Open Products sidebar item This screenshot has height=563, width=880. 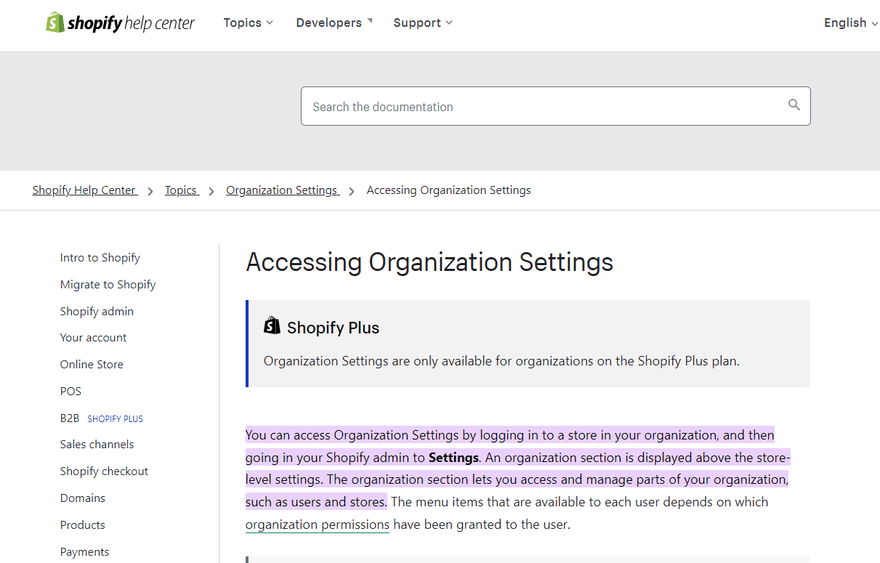point(82,525)
